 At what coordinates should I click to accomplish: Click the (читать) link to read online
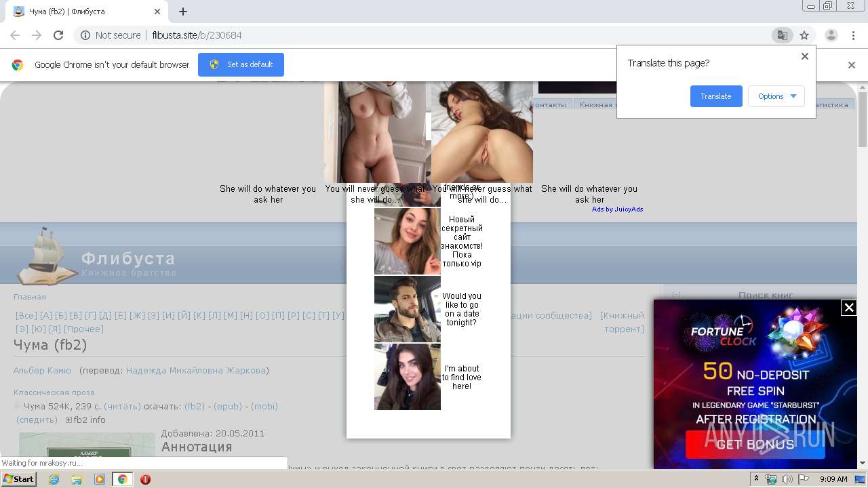click(x=122, y=407)
